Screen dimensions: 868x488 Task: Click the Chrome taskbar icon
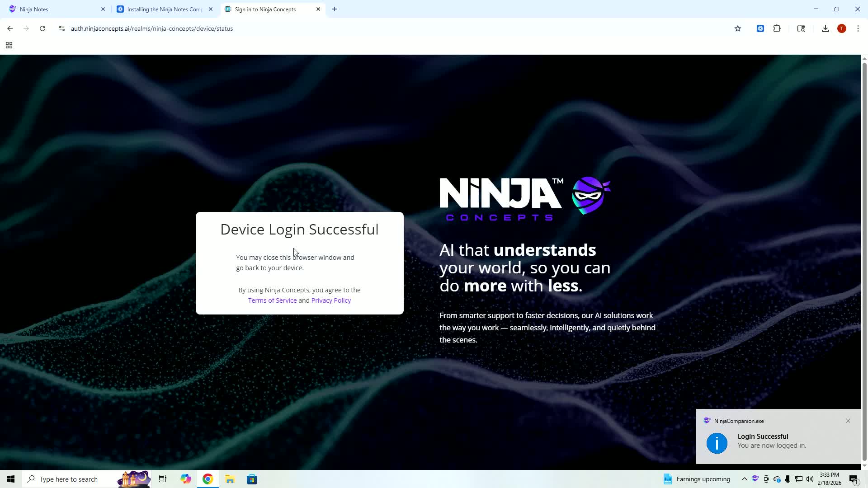click(x=208, y=479)
